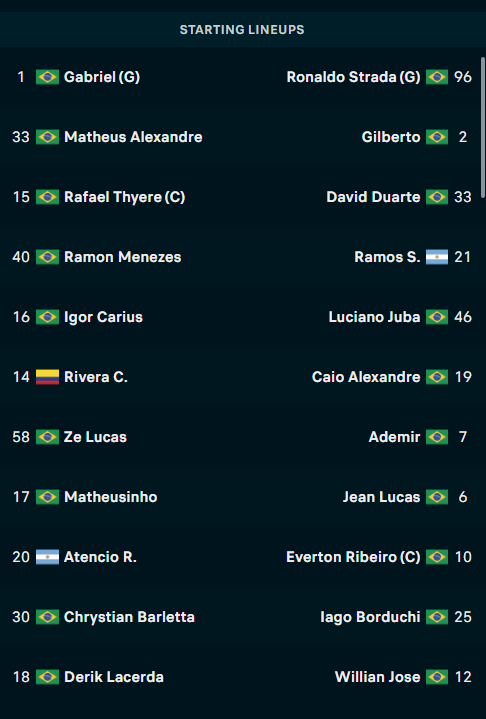This screenshot has height=719, width=486.
Task: Open Jean Lucas player page
Action: click(x=381, y=497)
